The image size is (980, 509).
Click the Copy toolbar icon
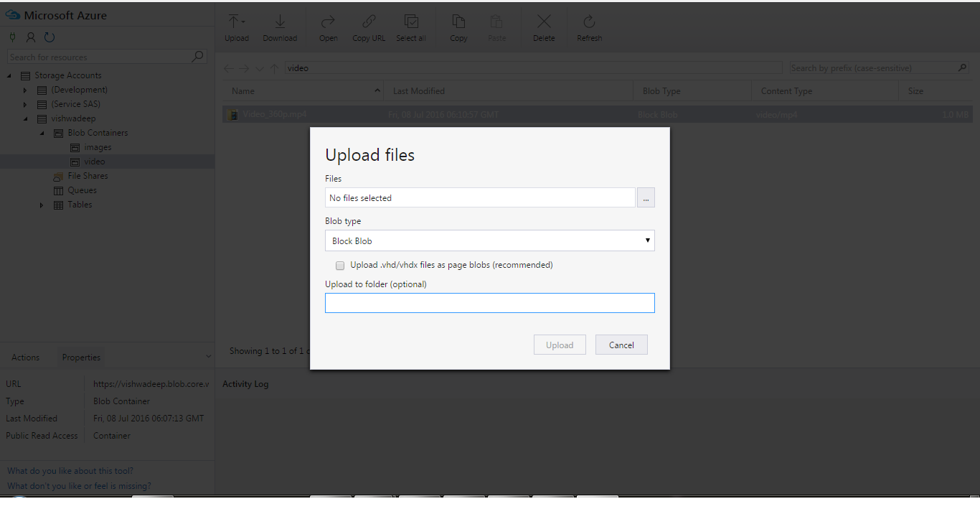pyautogui.click(x=458, y=22)
